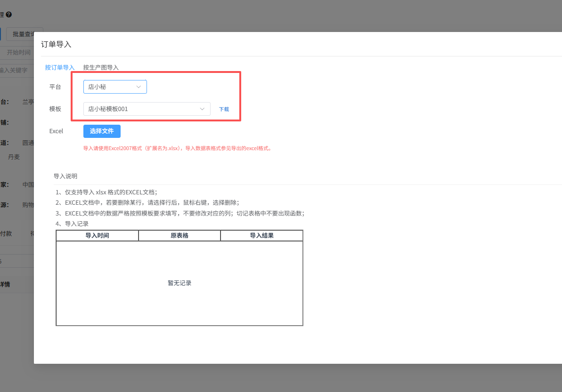Click the 导入说明 section heading
562x392 pixels.
pos(65,176)
